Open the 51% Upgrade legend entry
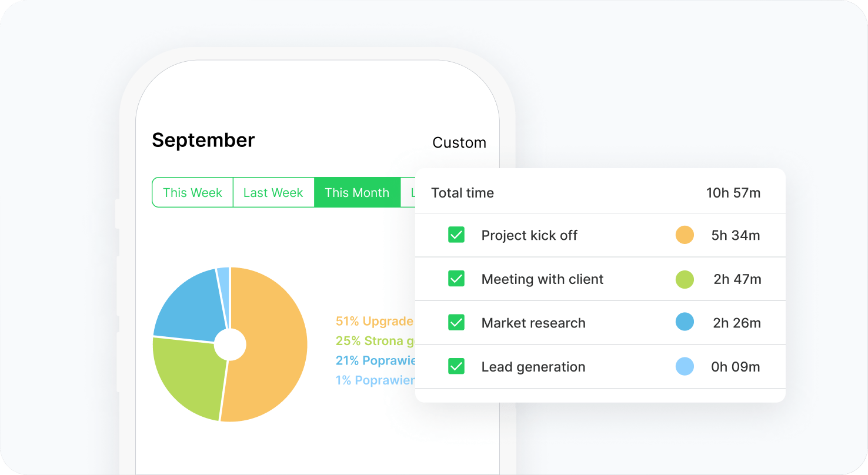This screenshot has height=475, width=868. point(374,321)
